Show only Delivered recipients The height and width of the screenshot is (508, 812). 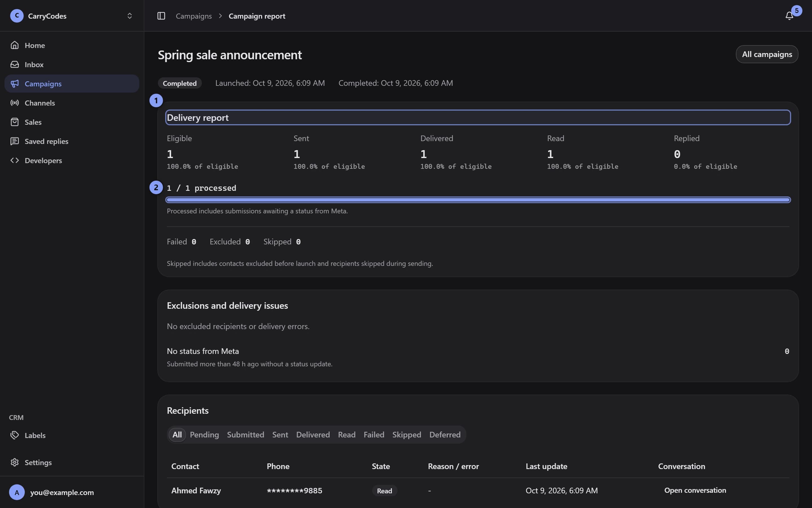pos(313,434)
